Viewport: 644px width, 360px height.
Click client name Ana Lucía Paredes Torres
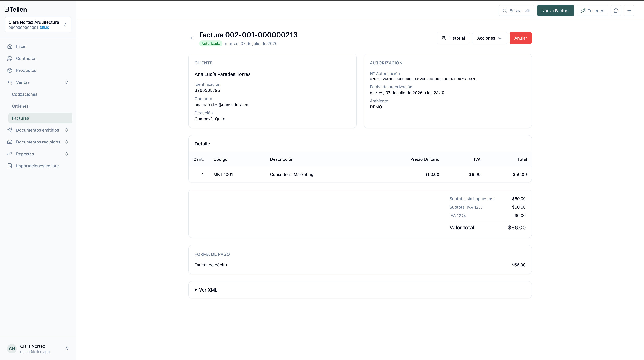(222, 74)
